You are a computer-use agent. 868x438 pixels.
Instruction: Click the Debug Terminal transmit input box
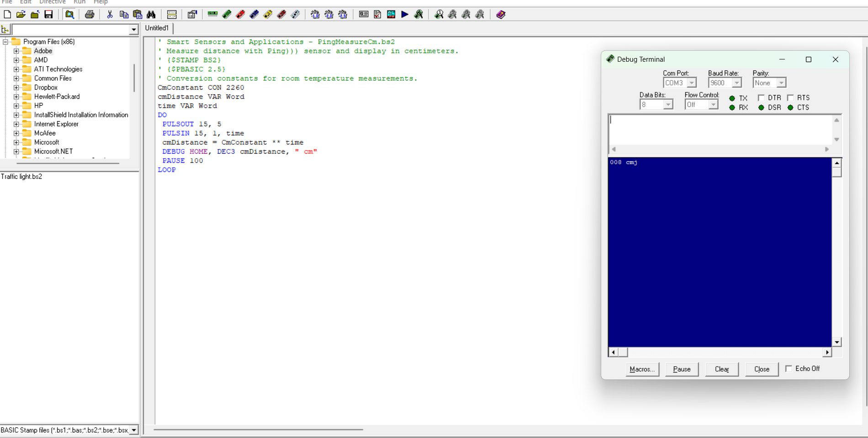point(720,129)
